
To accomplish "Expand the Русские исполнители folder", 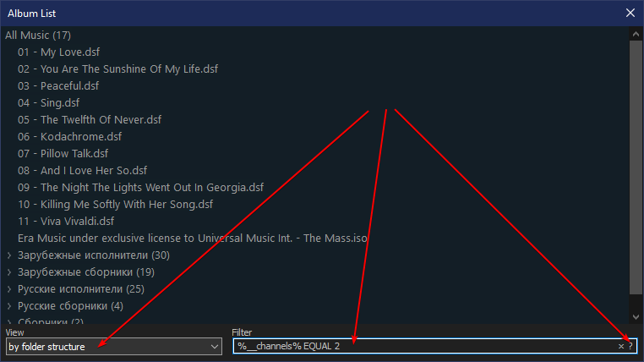I will [9, 289].
